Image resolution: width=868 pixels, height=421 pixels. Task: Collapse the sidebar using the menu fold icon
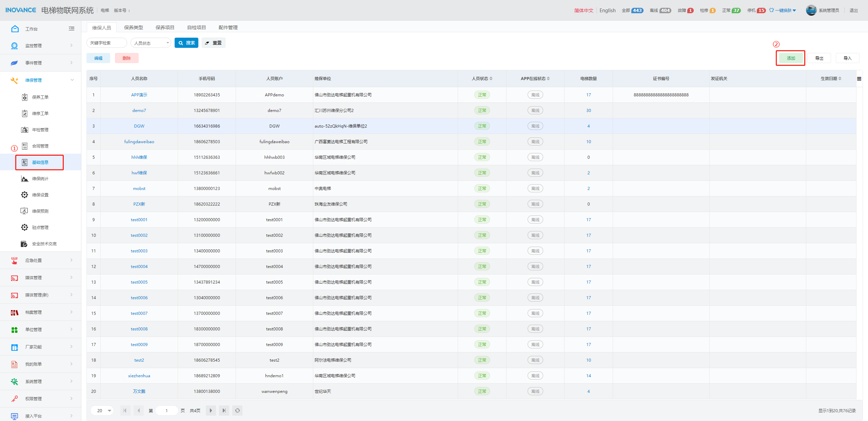71,29
